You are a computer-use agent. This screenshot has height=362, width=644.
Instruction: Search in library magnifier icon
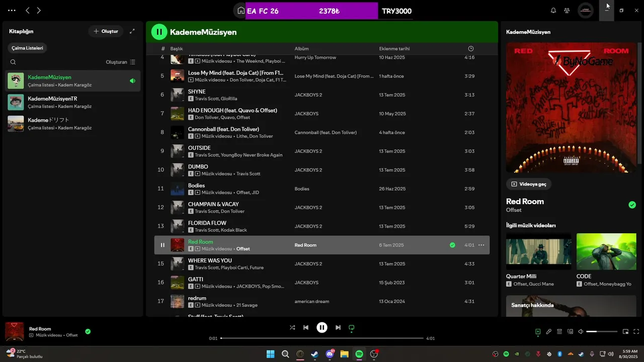13,62
